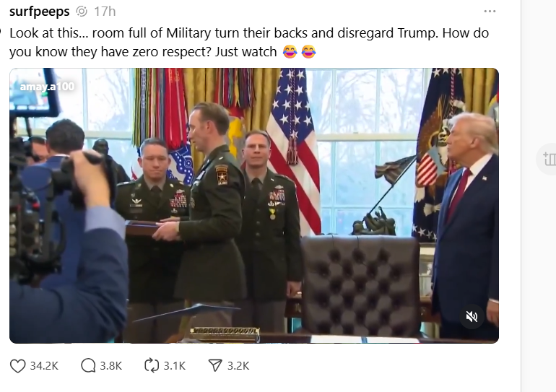Click the vertical divider beside the feed
This screenshot has width=556, height=392.
point(521,196)
